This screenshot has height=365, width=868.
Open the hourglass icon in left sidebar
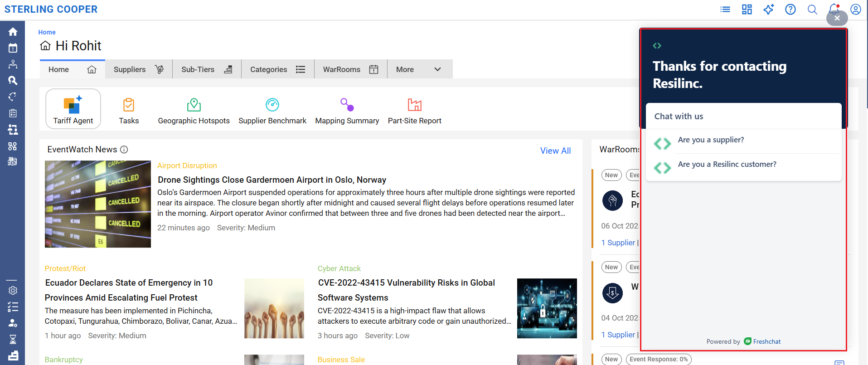[x=13, y=339]
